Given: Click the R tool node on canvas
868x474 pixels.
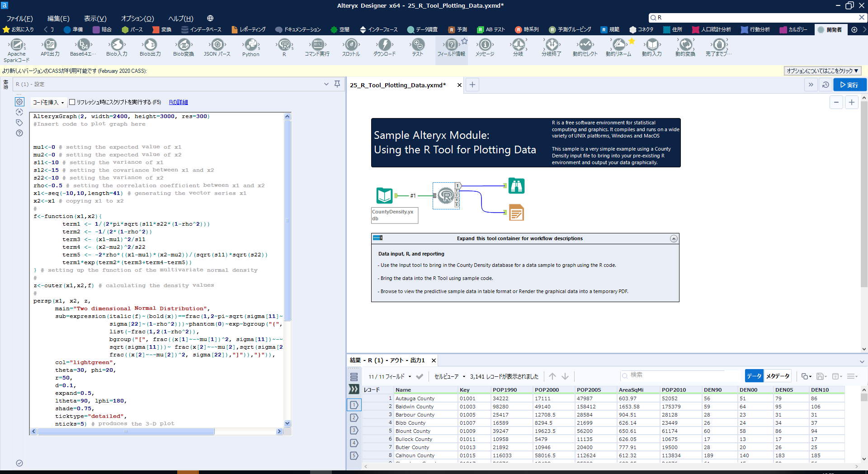Looking at the screenshot, I should coord(446,196).
